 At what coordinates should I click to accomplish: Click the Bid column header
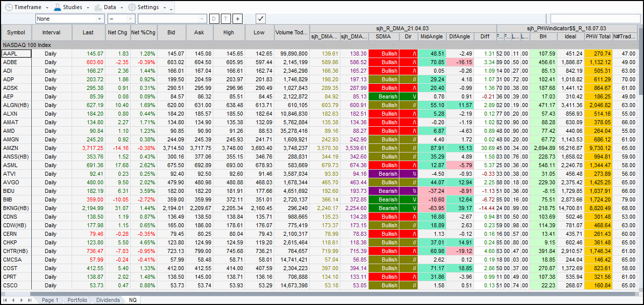(171, 32)
